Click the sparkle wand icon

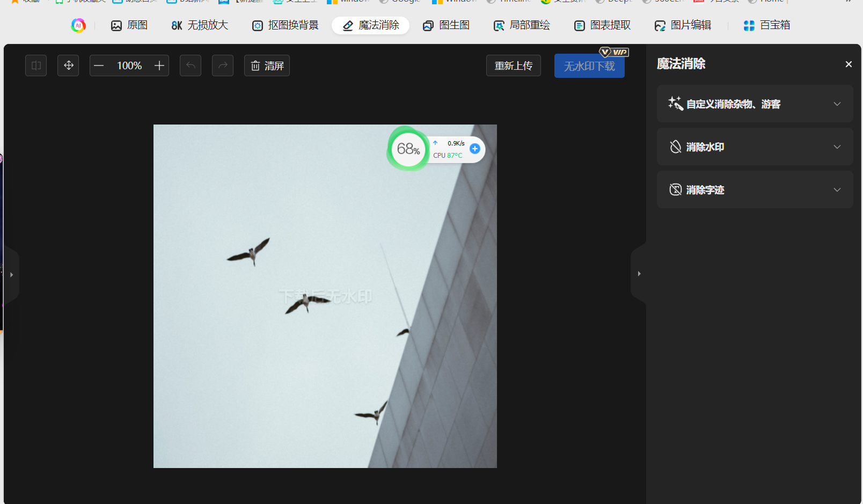pyautogui.click(x=676, y=103)
